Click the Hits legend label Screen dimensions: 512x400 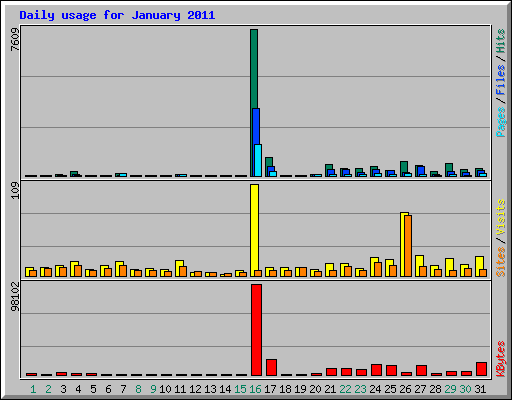[x=500, y=41]
